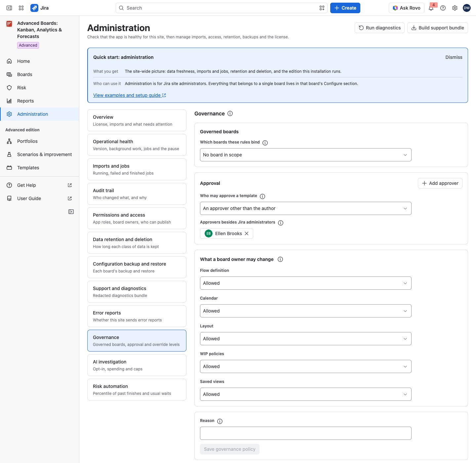
Task: Select the Permissions and access section
Action: point(137,218)
